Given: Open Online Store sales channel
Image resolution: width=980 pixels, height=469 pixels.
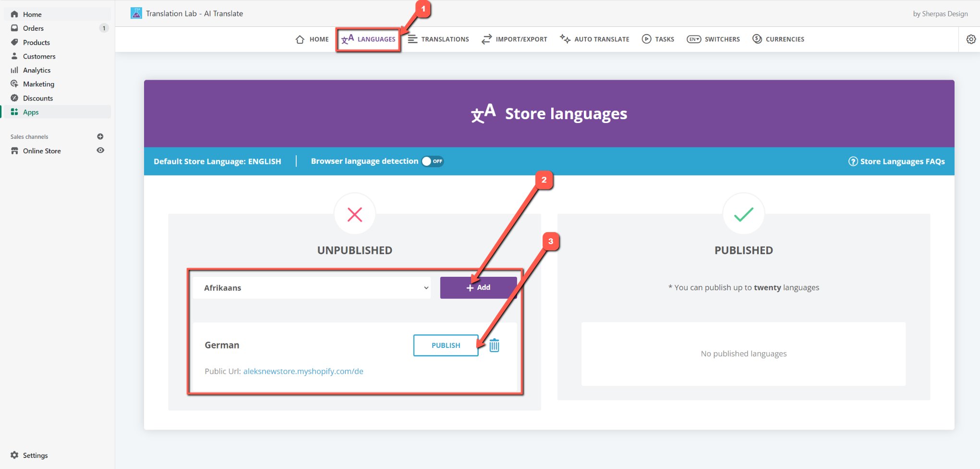Looking at the screenshot, I should pyautogui.click(x=42, y=151).
